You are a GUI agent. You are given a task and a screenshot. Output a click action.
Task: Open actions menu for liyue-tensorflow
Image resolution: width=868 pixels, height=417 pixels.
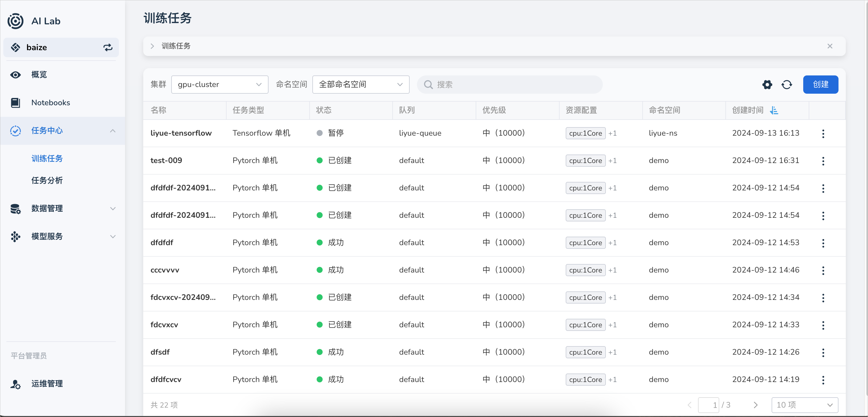pos(823,134)
